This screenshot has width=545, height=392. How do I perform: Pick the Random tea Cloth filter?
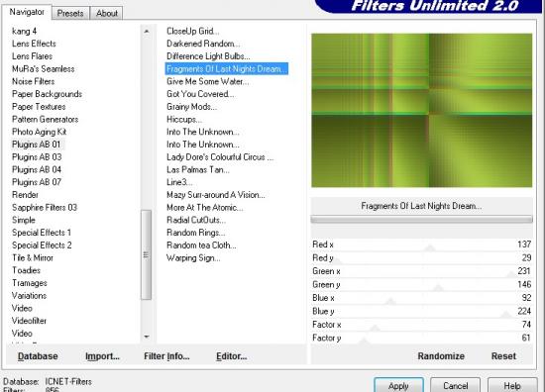point(201,245)
